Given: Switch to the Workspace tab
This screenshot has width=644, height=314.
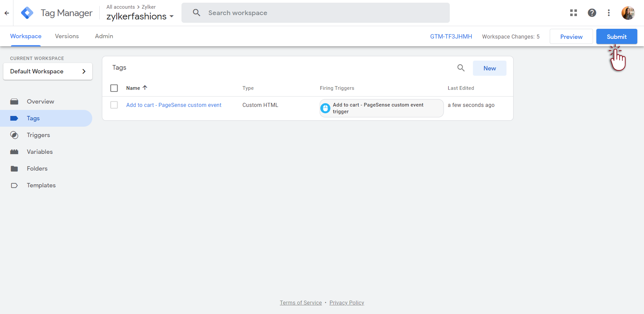Looking at the screenshot, I should [26, 36].
